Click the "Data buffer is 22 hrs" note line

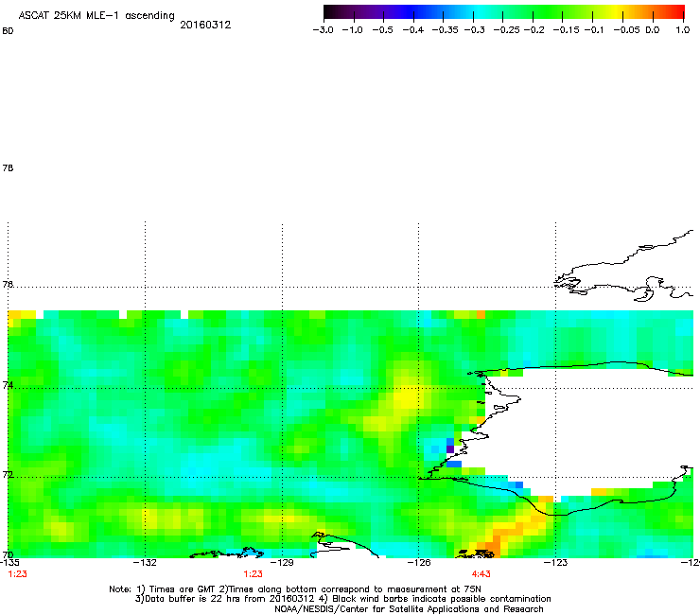click(342, 599)
